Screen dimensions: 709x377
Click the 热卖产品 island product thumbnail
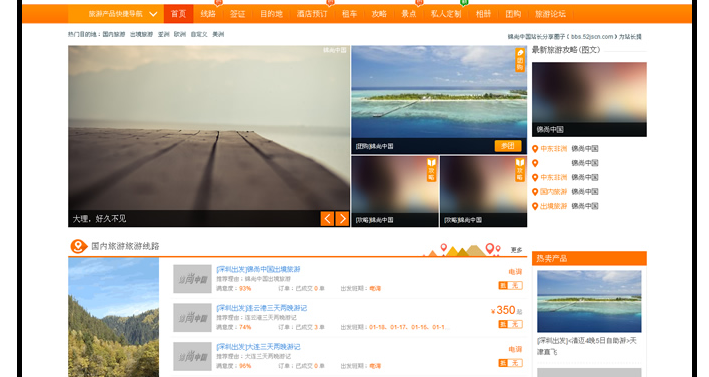click(x=589, y=301)
